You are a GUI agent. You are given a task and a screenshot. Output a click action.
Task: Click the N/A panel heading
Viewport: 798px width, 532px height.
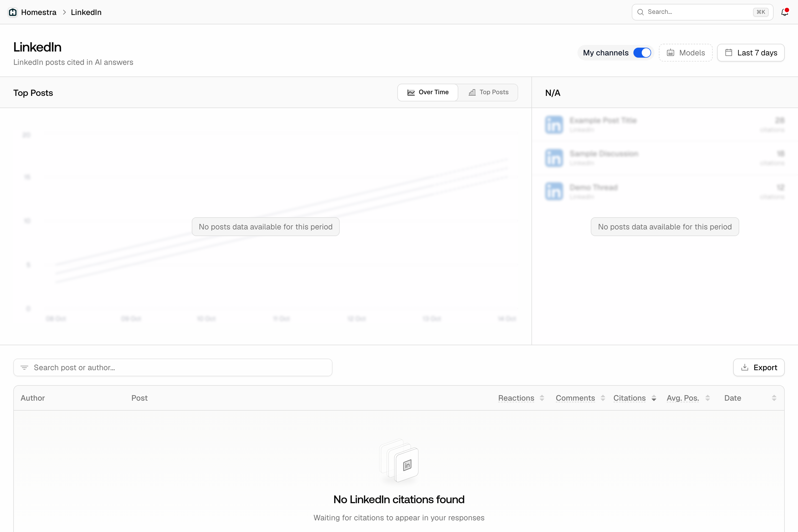pos(553,93)
